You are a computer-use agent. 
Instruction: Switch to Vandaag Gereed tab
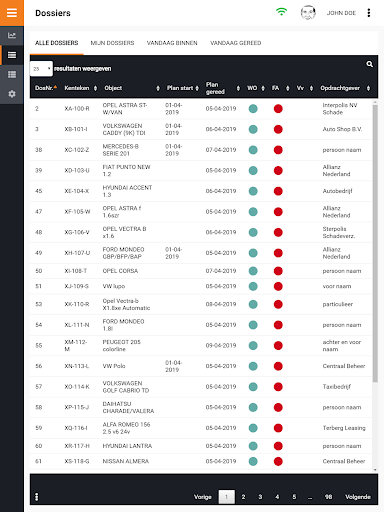tap(235, 43)
